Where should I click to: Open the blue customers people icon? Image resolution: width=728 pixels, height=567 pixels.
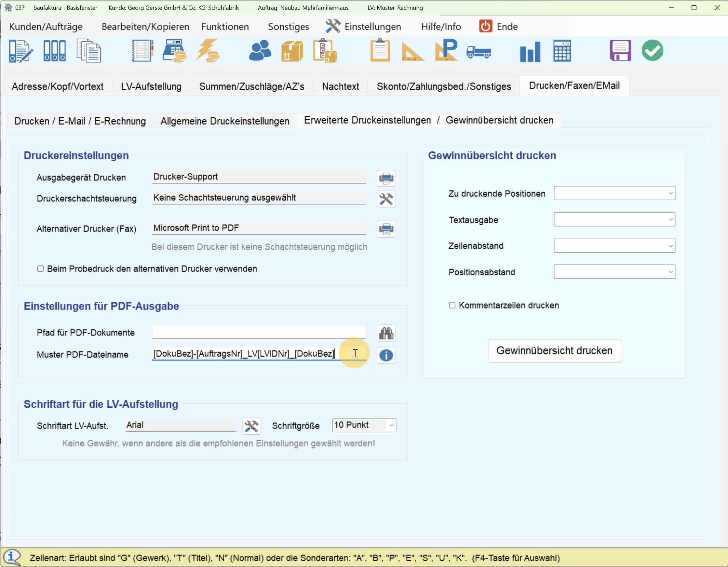click(260, 51)
